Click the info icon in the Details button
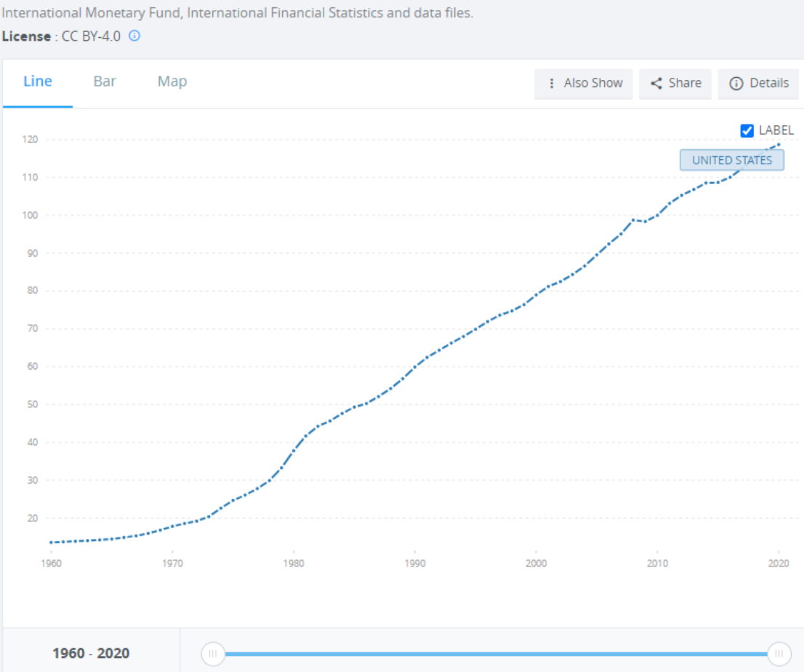Image resolution: width=804 pixels, height=672 pixels. [736, 83]
